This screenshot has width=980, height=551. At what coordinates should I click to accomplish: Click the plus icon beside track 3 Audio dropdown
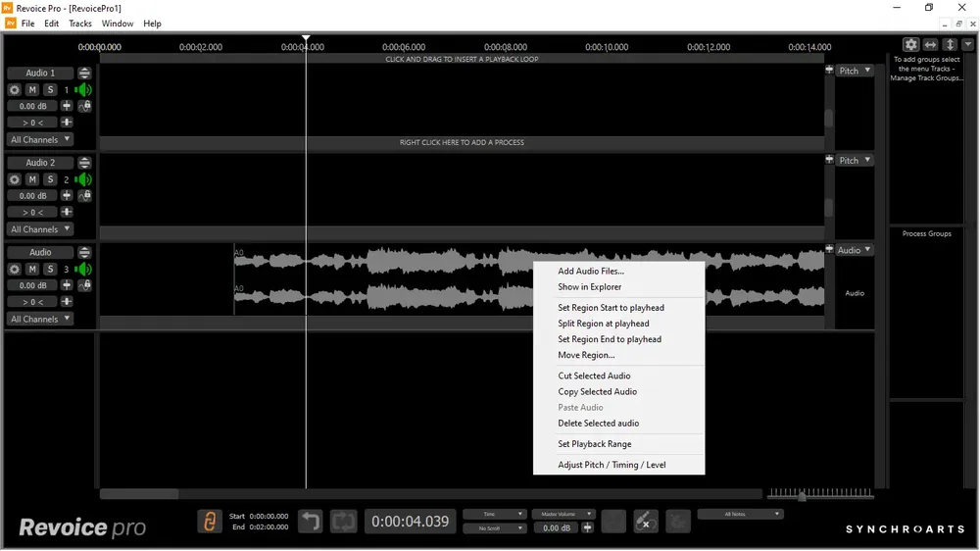829,249
